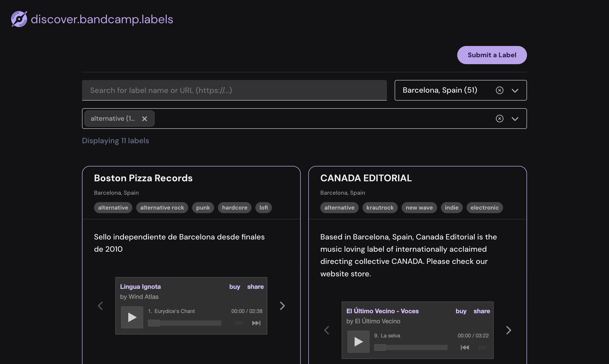Previous track in Lingua Ignota player
Viewport: 609px width, 364px height.
(x=238, y=323)
